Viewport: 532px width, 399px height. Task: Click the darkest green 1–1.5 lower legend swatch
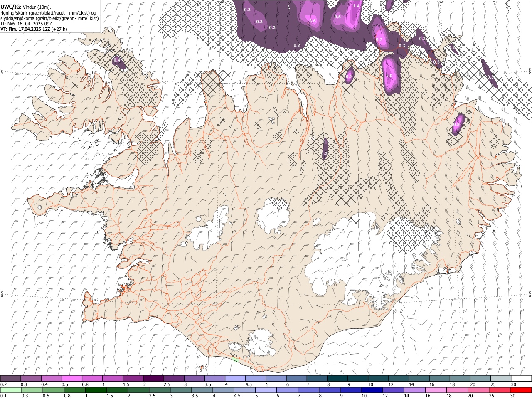[x=96, y=390]
